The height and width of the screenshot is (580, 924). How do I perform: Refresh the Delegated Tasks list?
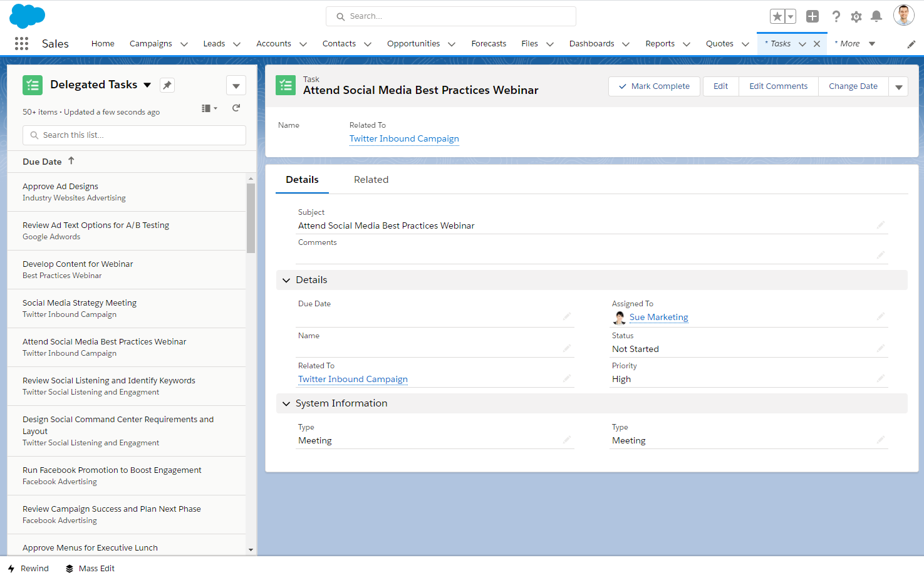[236, 108]
